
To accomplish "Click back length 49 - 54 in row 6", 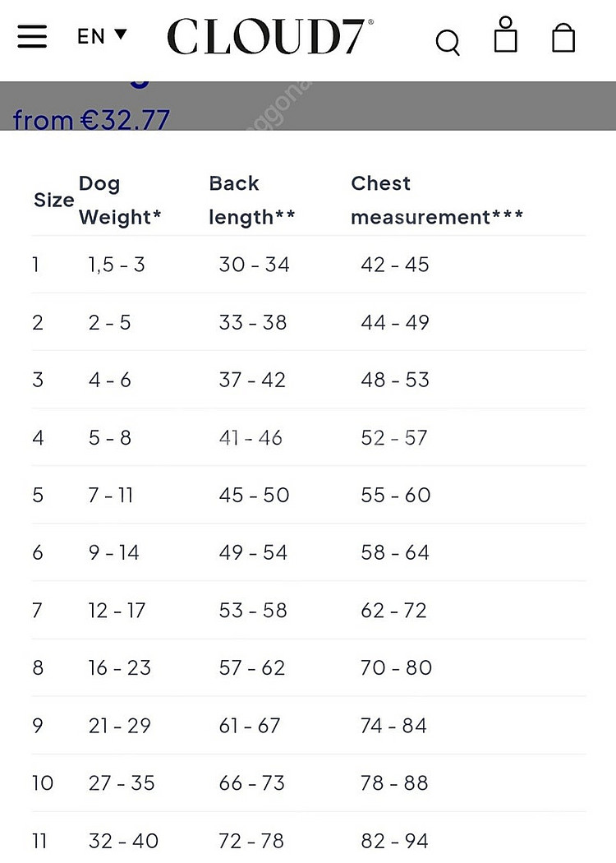I will tap(253, 552).
